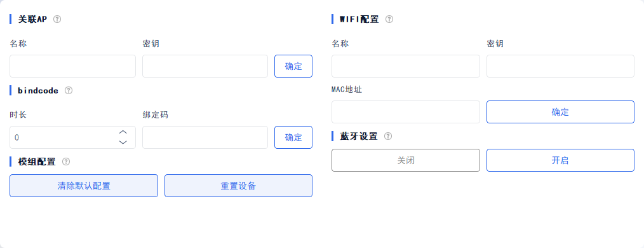This screenshot has height=248, width=644.
Task: Turn off Bluetooth with 关闭 button
Action: tap(406, 160)
